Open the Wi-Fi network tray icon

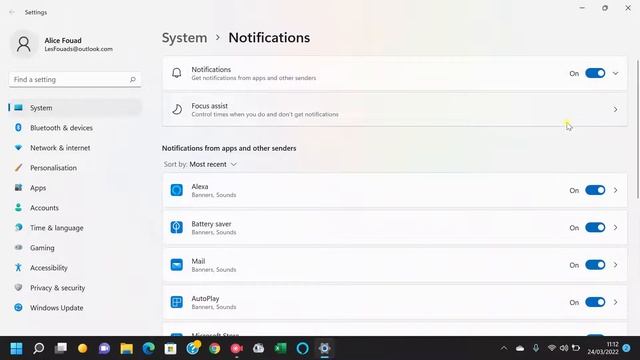(552, 348)
